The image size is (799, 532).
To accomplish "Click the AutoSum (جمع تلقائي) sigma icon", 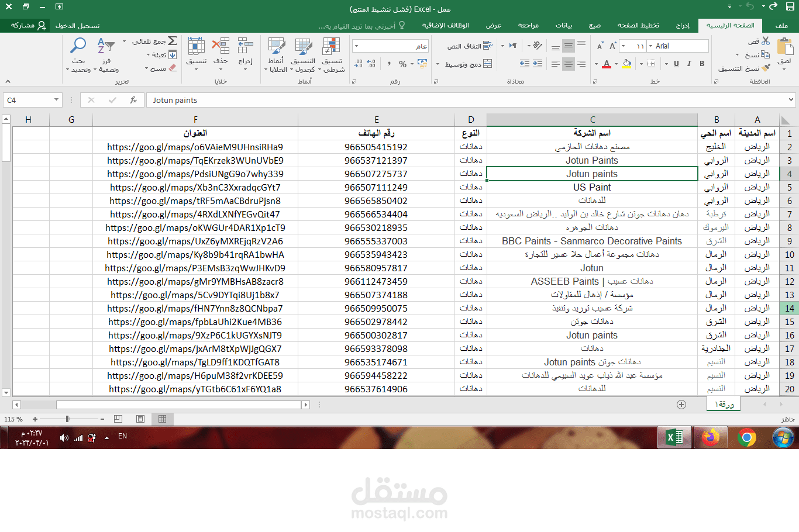I will coord(173,41).
